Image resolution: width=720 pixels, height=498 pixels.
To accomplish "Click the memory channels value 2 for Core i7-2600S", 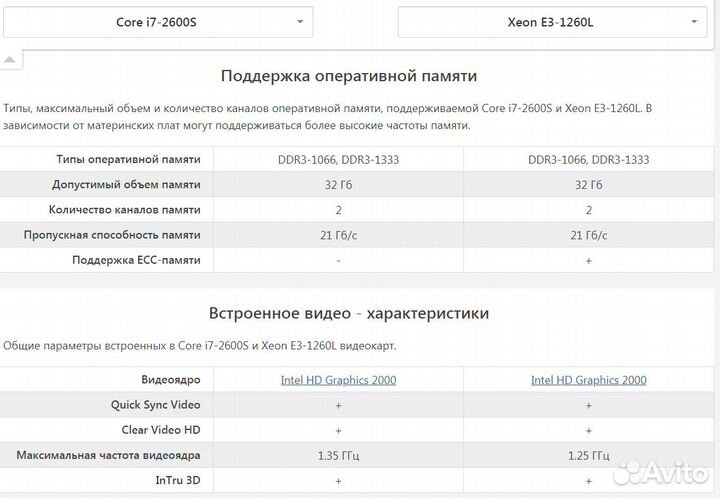I will tap(338, 210).
